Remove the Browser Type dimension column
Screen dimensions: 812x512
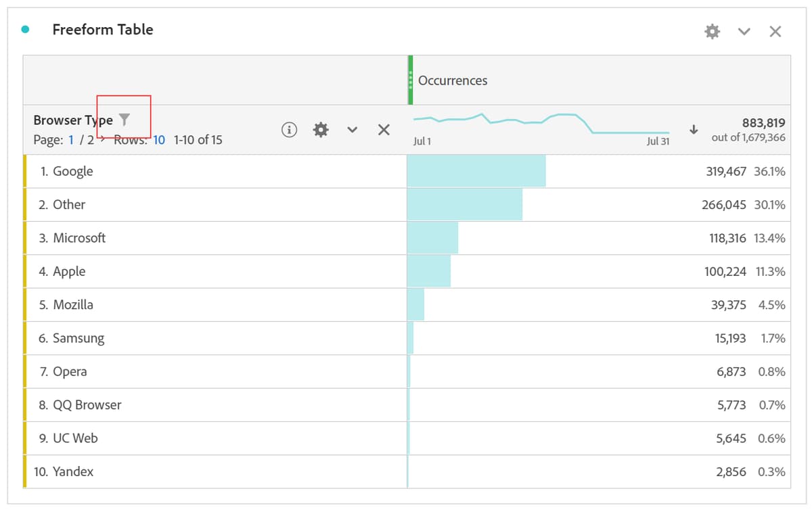click(384, 129)
